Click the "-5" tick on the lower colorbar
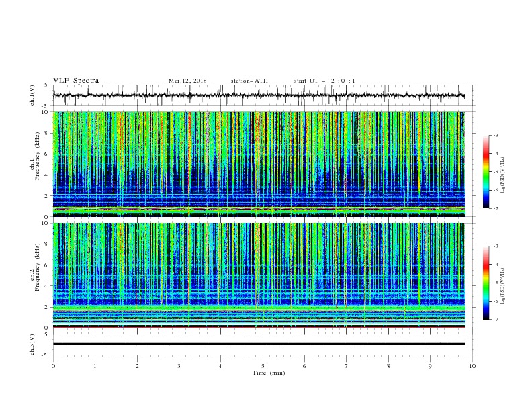 [495, 283]
